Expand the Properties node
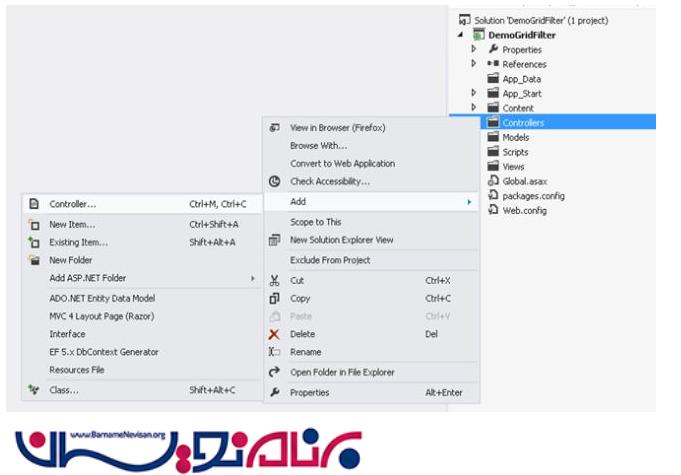 (x=474, y=49)
